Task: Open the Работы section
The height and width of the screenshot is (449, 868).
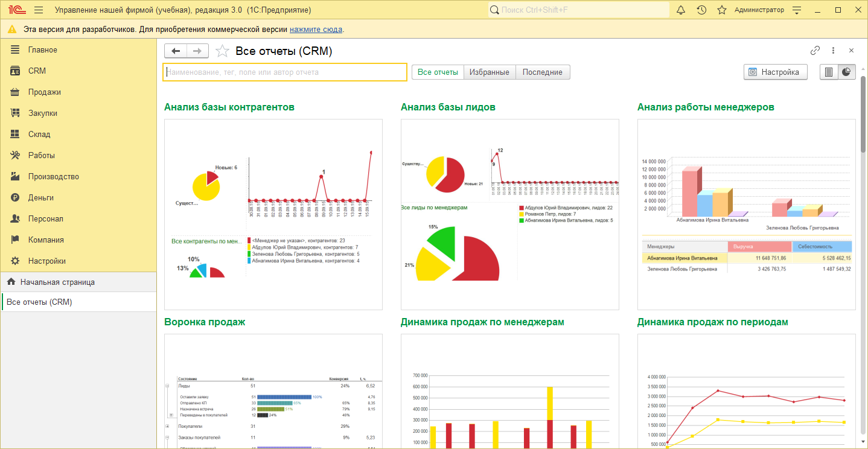Action: [x=78, y=155]
